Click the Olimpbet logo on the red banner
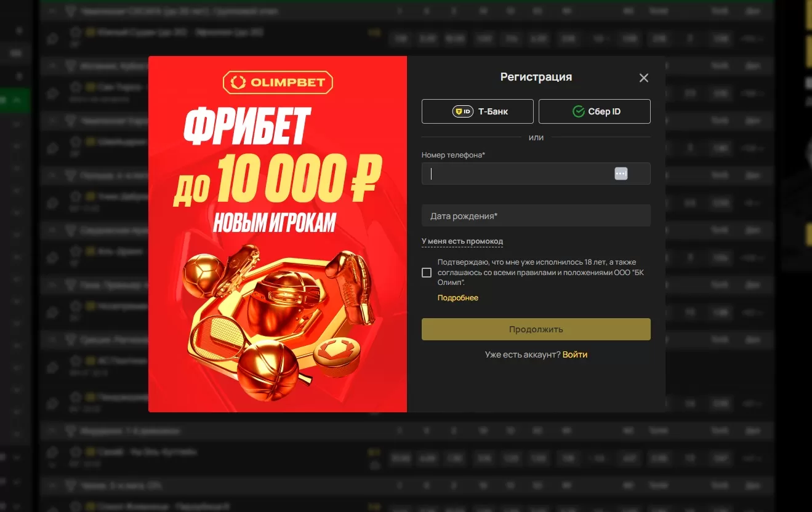This screenshot has width=812, height=512. 277,82
